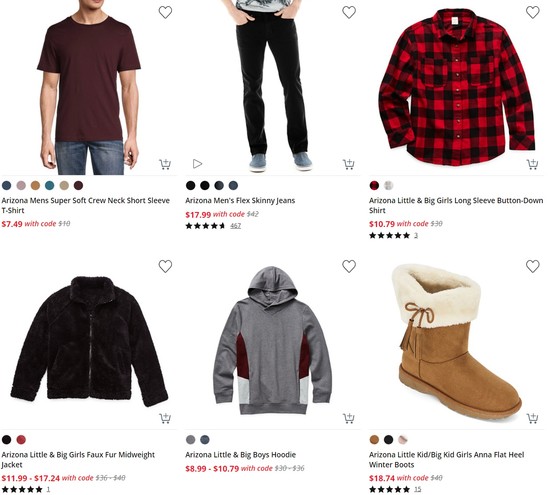Viewport: 550px width, 495px height.
Task: Add Boys Hoodie to cart icon
Action: tap(349, 418)
